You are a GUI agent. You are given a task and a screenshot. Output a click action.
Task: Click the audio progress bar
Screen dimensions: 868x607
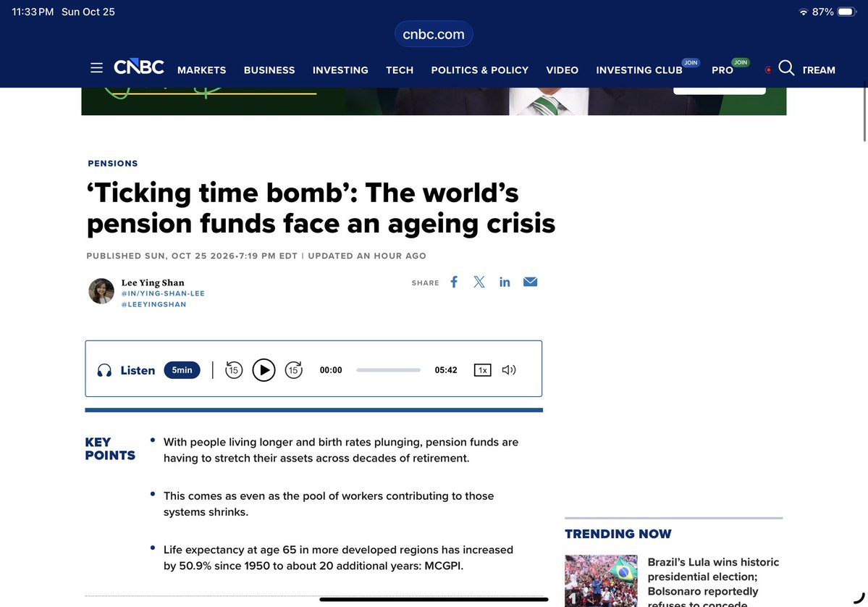(x=389, y=370)
